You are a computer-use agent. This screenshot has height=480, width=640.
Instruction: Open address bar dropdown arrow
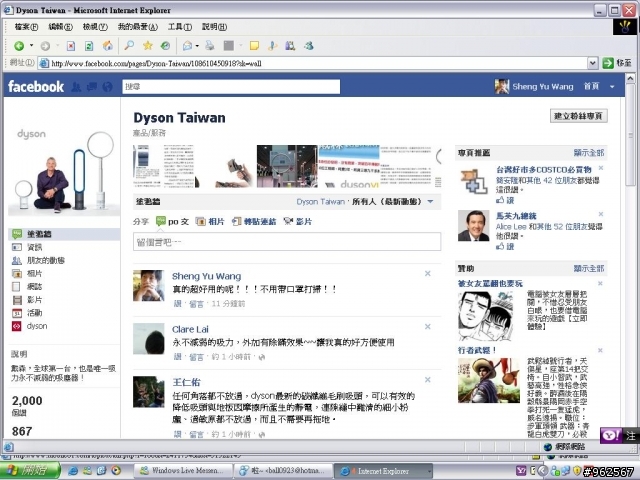click(x=593, y=63)
